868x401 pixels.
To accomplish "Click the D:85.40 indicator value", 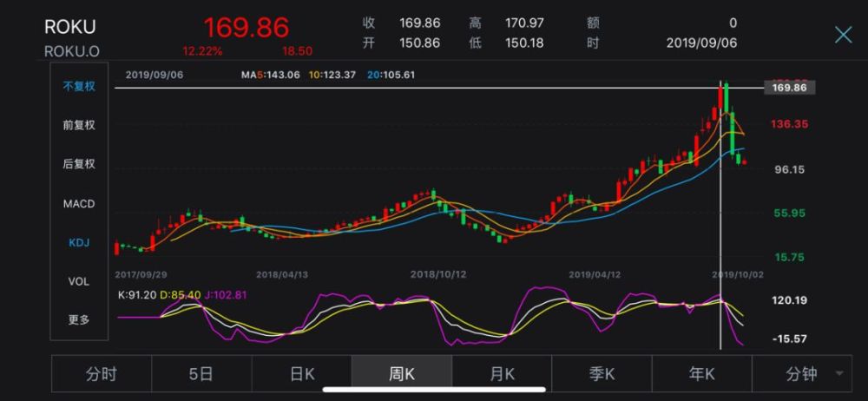I will pos(180,295).
